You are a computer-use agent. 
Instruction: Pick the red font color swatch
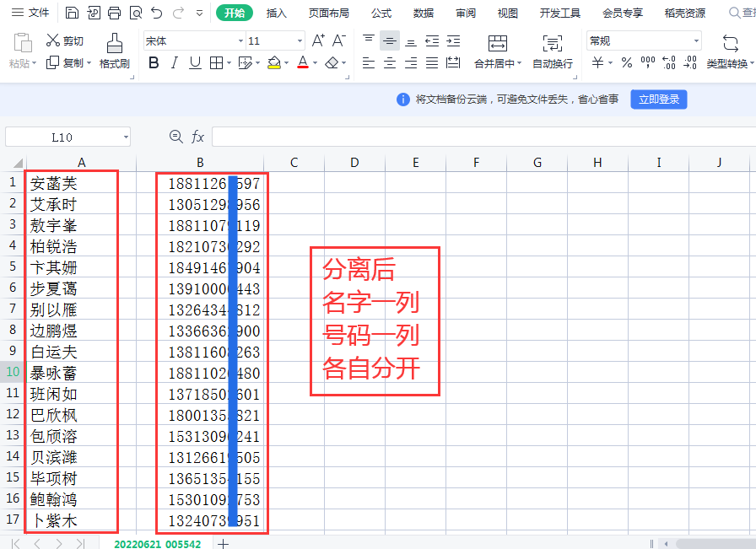coord(303,62)
